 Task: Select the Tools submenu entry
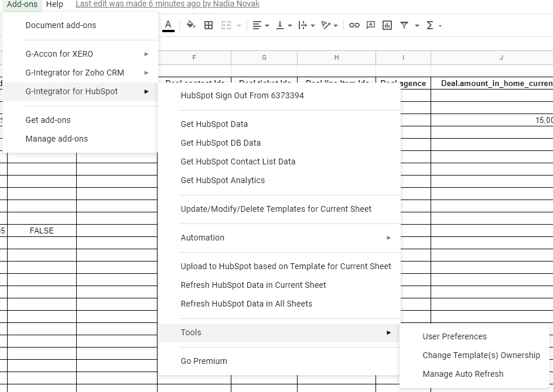pos(279,332)
